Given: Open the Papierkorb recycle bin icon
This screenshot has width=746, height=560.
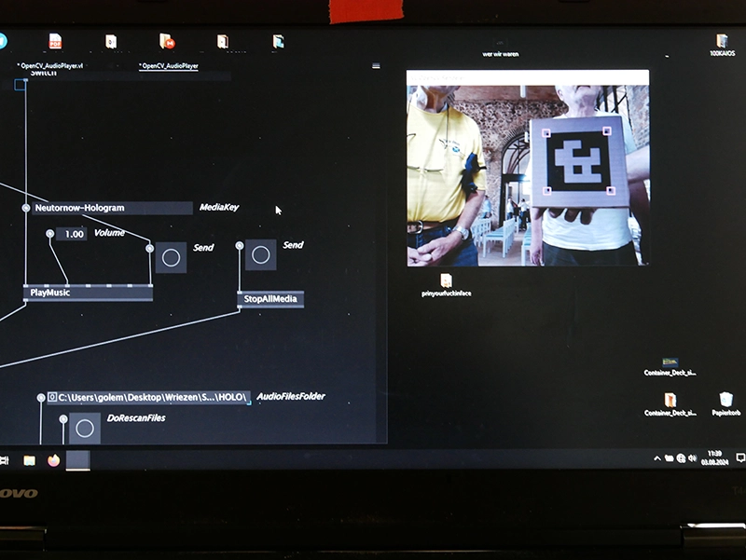Looking at the screenshot, I should coord(725,403).
